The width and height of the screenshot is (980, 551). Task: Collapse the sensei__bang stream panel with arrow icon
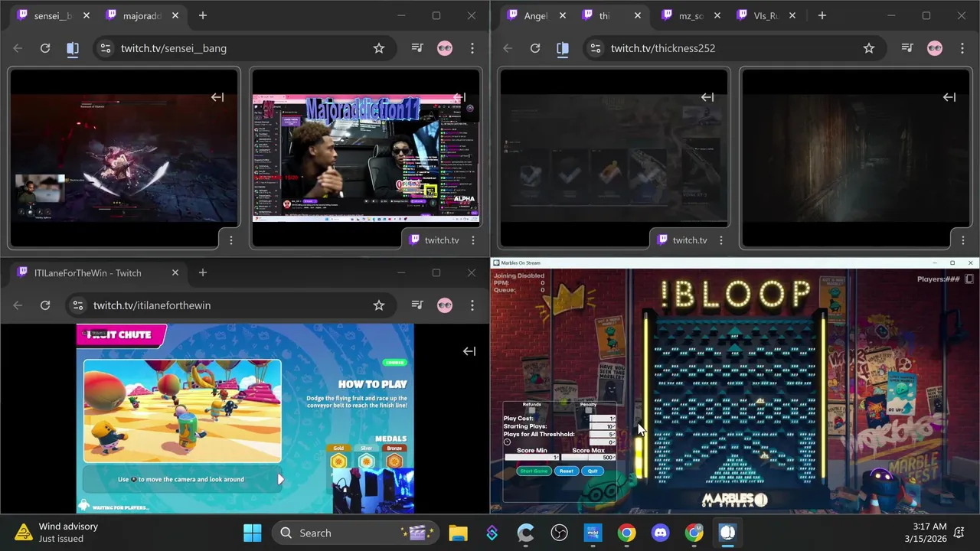(217, 97)
